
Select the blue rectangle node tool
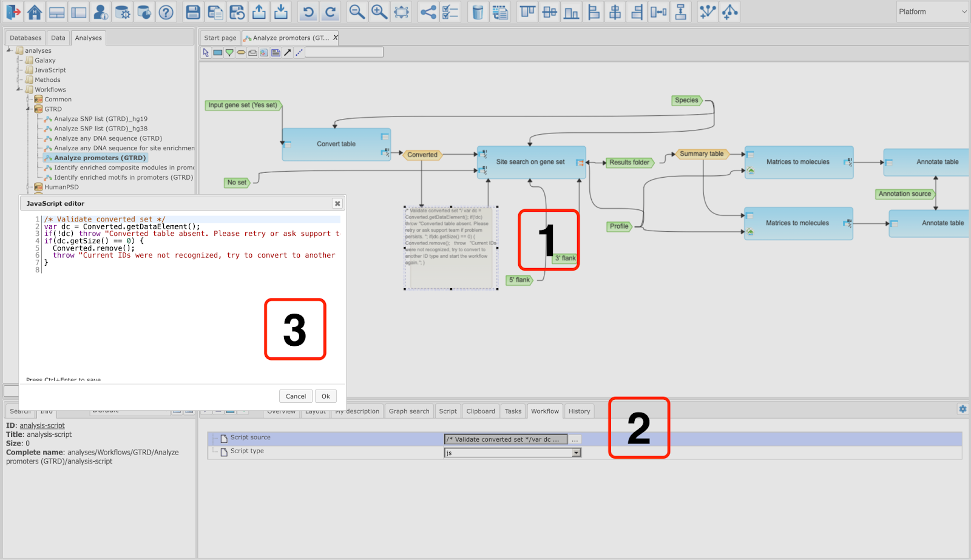[218, 53]
